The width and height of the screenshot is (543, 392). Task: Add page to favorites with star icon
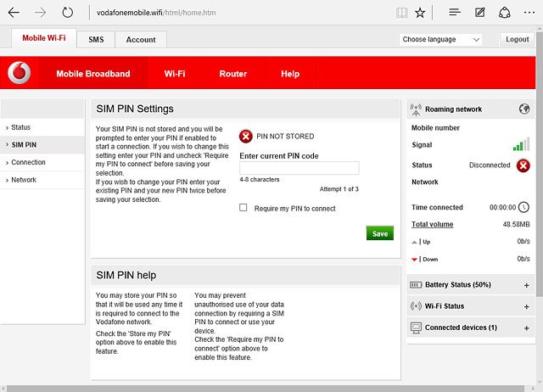click(x=420, y=13)
